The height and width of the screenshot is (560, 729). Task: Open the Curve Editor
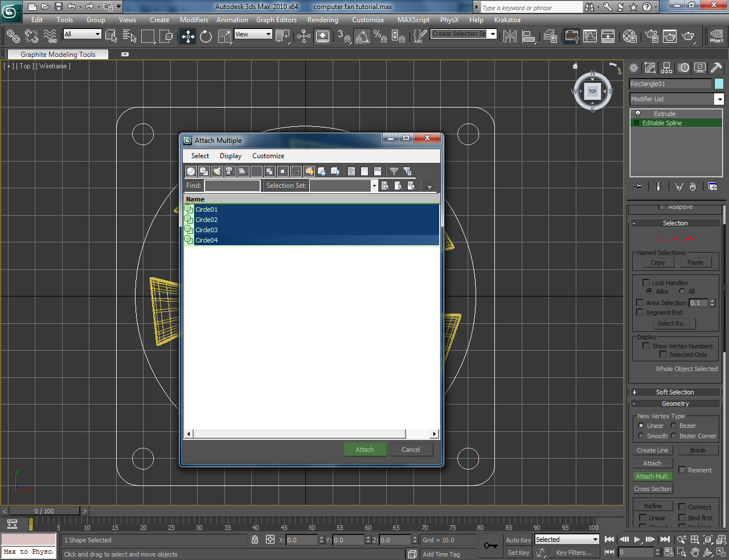(590, 36)
